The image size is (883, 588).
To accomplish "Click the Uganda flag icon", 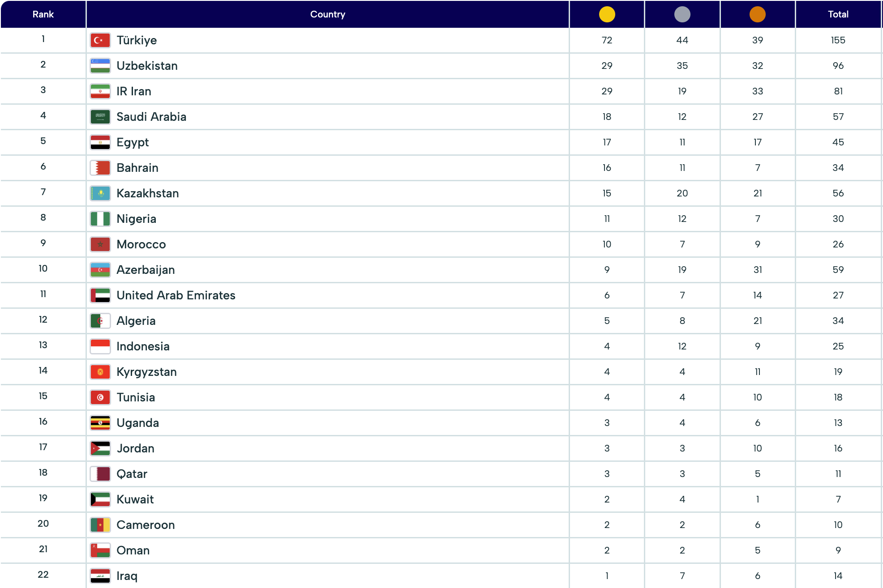I will point(100,423).
